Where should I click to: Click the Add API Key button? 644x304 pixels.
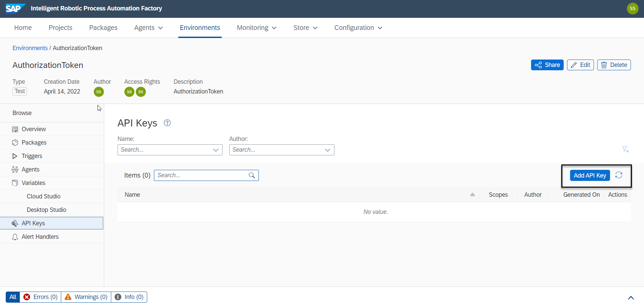click(x=590, y=175)
